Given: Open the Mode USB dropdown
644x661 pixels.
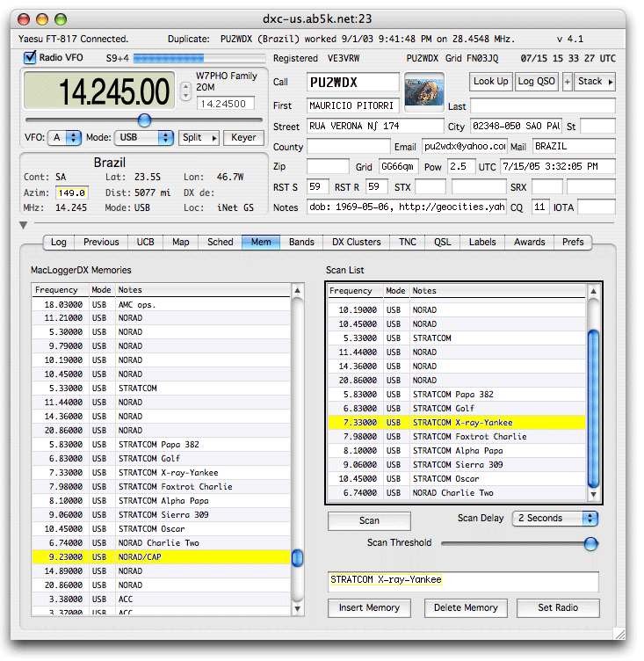Looking at the screenshot, I should [x=144, y=138].
